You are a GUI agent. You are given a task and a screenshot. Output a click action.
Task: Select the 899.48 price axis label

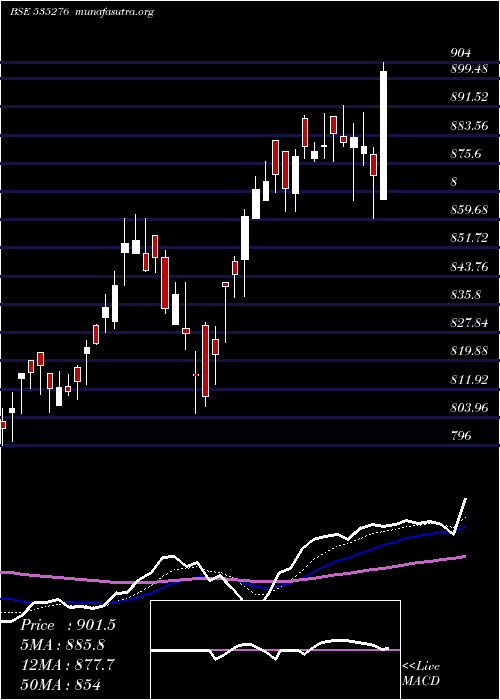click(469, 69)
